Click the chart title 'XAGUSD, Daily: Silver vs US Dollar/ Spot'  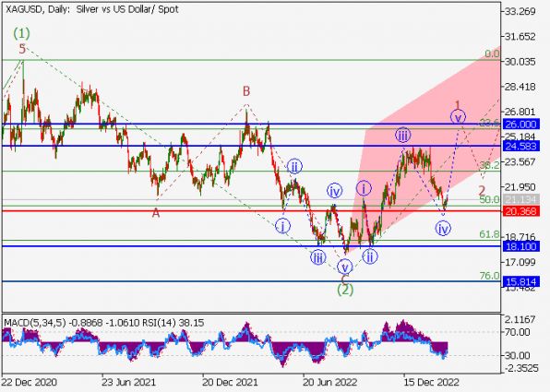coord(92,9)
